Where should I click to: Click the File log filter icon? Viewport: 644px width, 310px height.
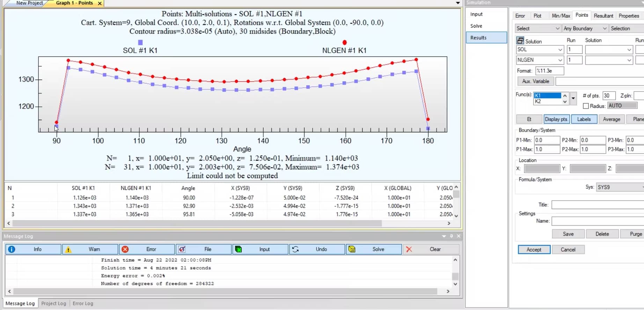[x=182, y=249]
